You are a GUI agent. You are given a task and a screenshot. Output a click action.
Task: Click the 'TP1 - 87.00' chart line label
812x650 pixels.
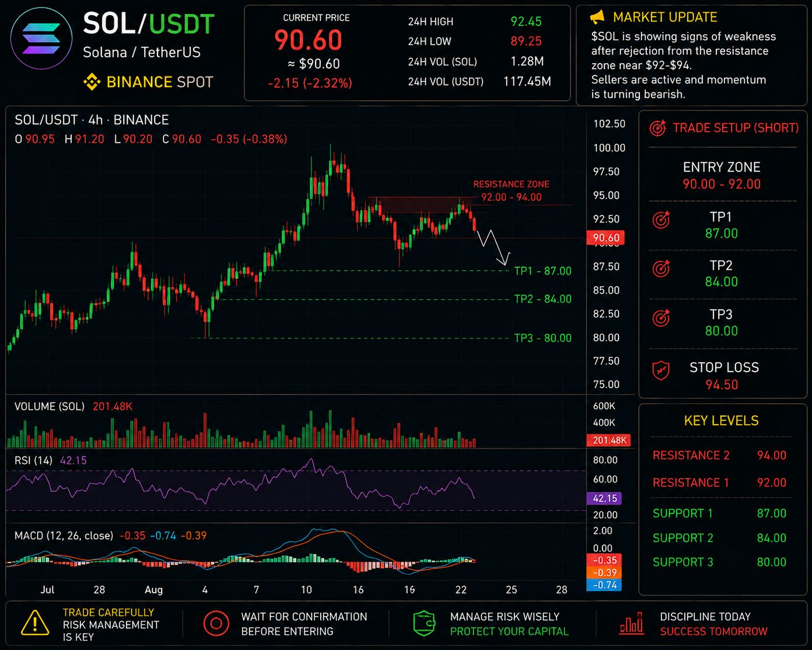point(543,271)
